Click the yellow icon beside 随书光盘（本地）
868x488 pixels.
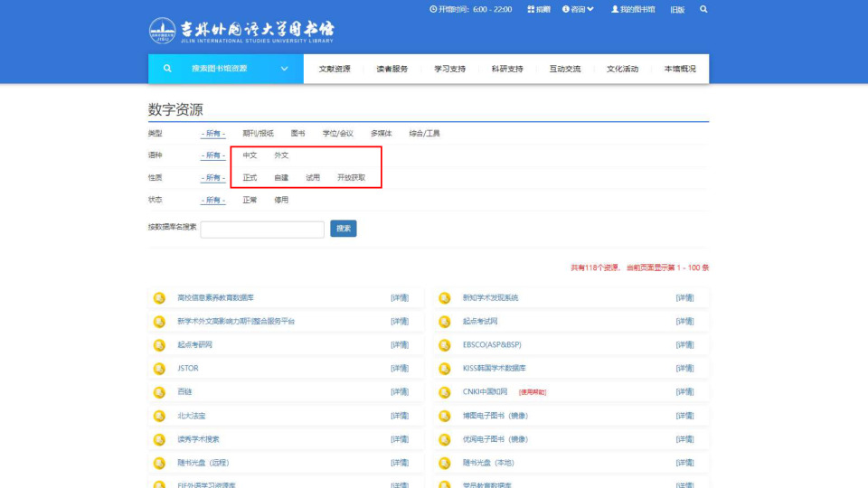coord(445,463)
